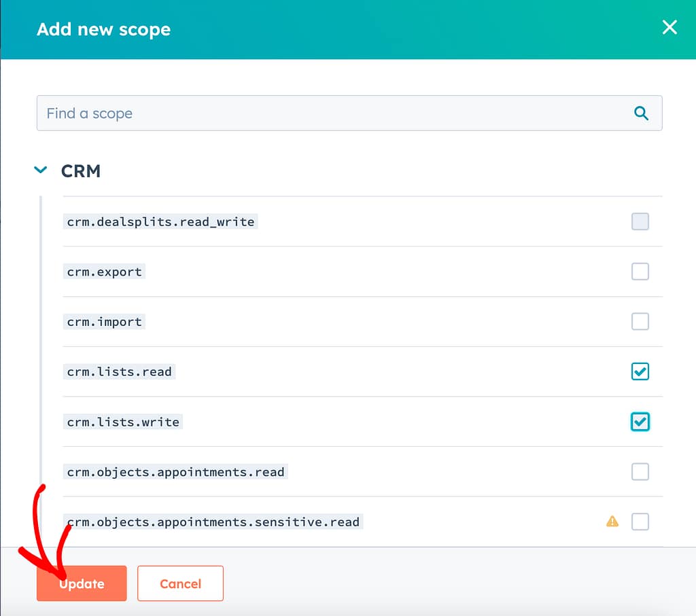
Task: Click the crm.lists.write scope label
Action: 123,422
